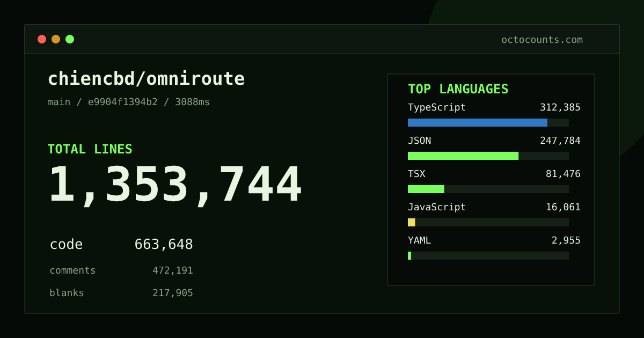This screenshot has width=644, height=338.
Task: Click the TSX count 81,476
Action: tap(563, 174)
